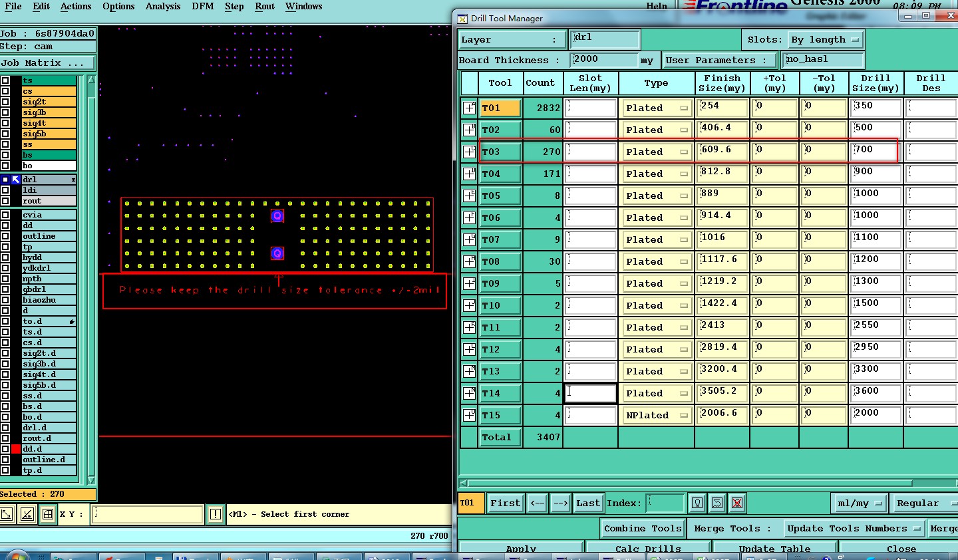Open the Regular mode dropdown
The image size is (958, 560).
pos(924,503)
